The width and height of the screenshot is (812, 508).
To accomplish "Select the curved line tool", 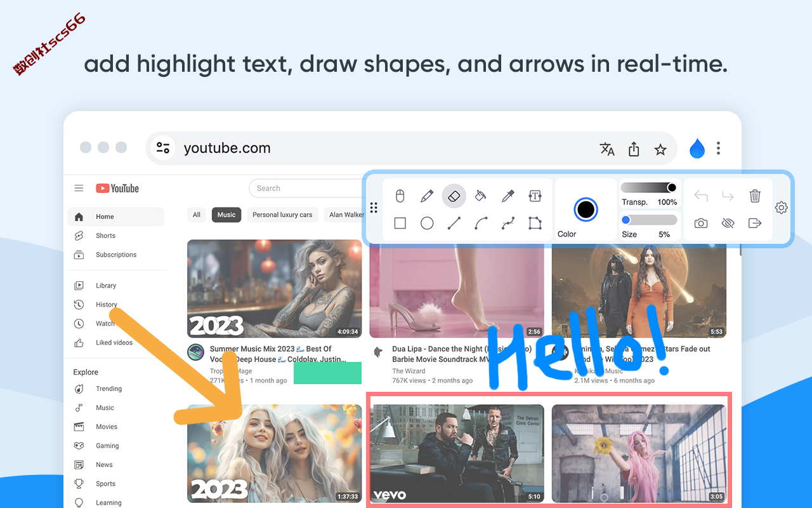I will [481, 223].
